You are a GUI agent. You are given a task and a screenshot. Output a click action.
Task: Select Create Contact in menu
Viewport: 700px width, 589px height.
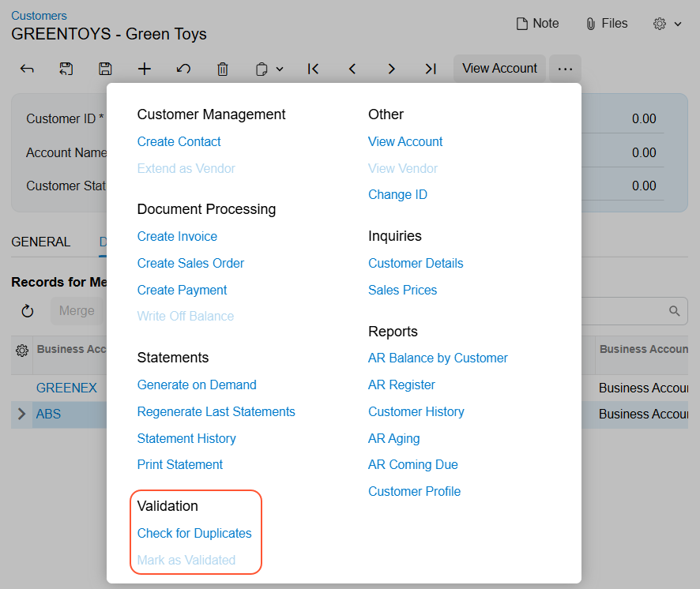[x=179, y=141]
